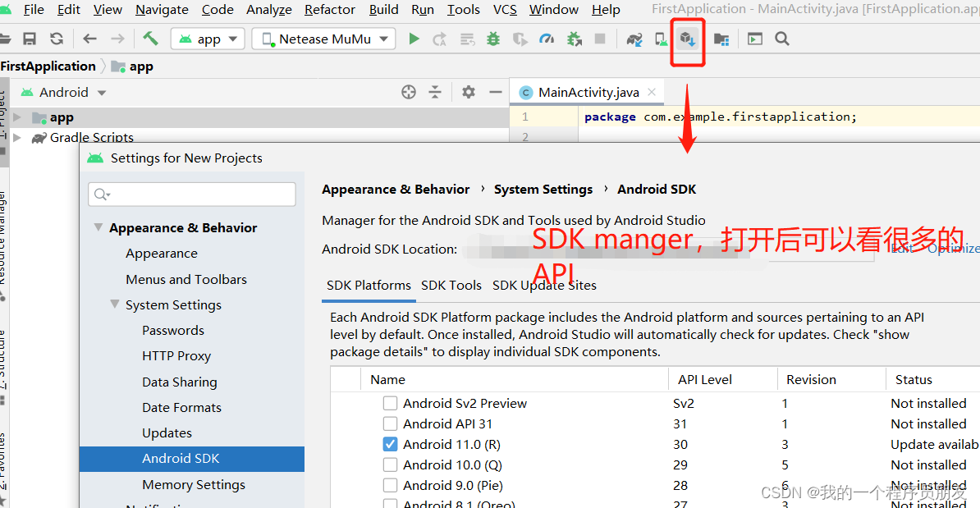The image size is (980, 508).
Task: Open Project panel gear options
Action: [468, 93]
